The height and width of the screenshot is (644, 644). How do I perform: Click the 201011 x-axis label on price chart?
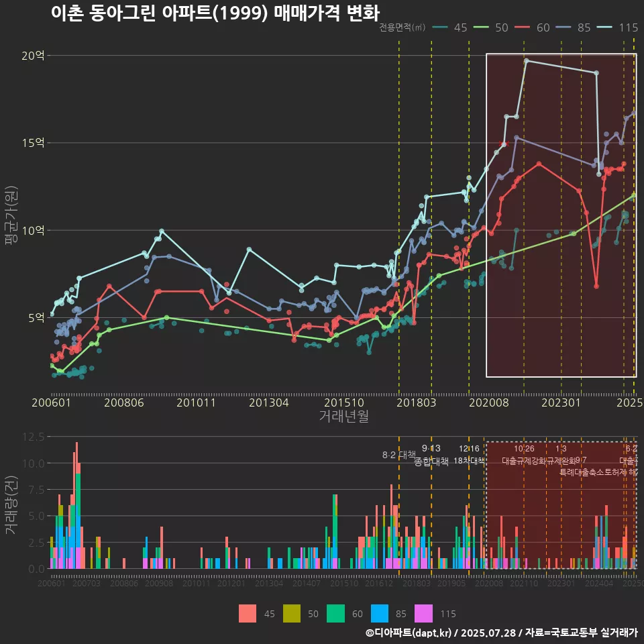(x=197, y=402)
